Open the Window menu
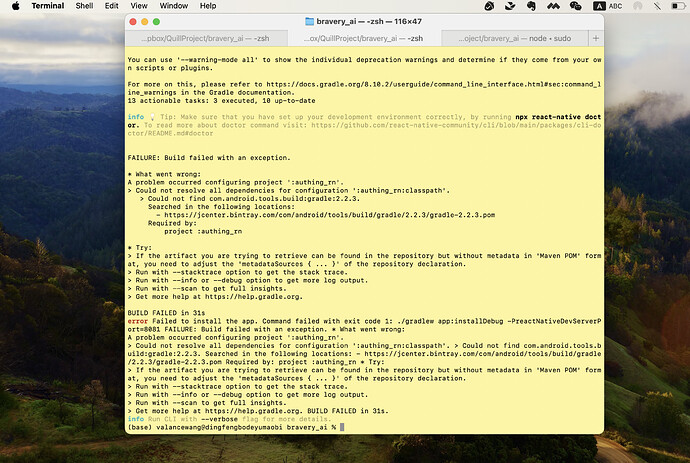Viewport: 690px width, 463px height. pos(173,6)
